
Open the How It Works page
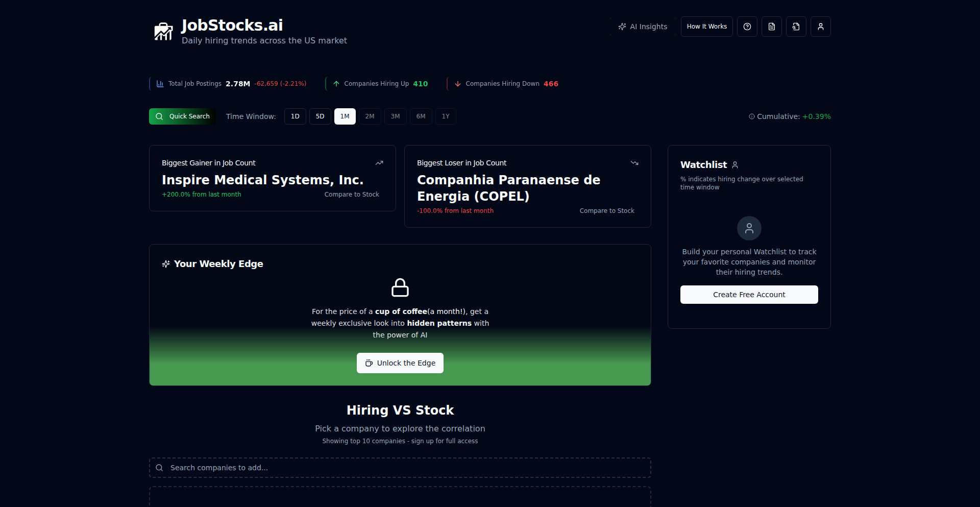[706, 26]
